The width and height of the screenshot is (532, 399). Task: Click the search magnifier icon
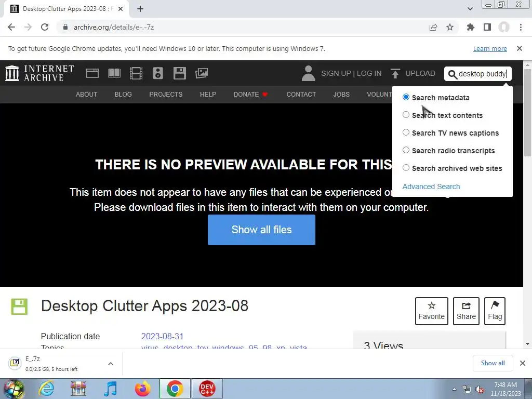point(453,74)
